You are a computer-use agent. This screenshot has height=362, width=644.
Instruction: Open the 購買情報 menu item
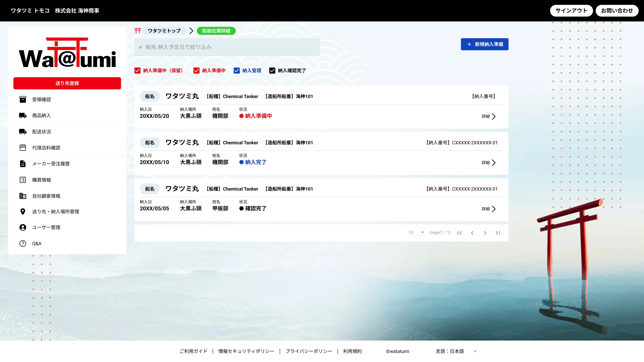(x=67, y=180)
